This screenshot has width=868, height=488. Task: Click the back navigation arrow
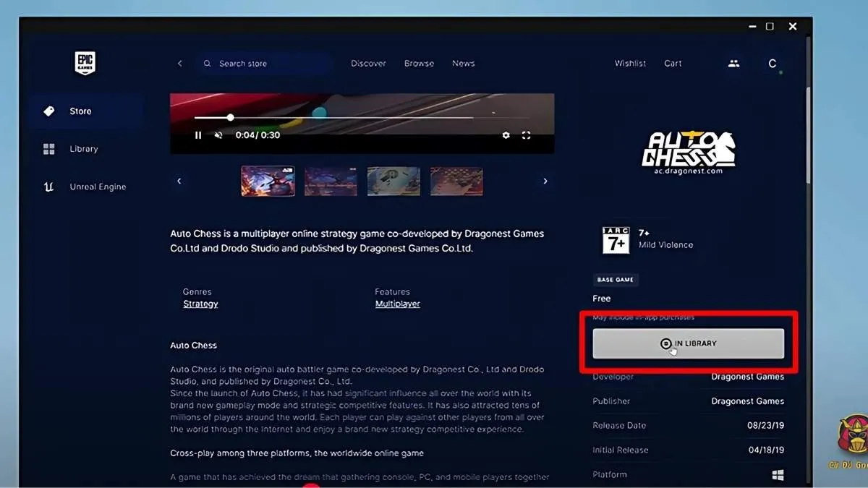pos(179,63)
